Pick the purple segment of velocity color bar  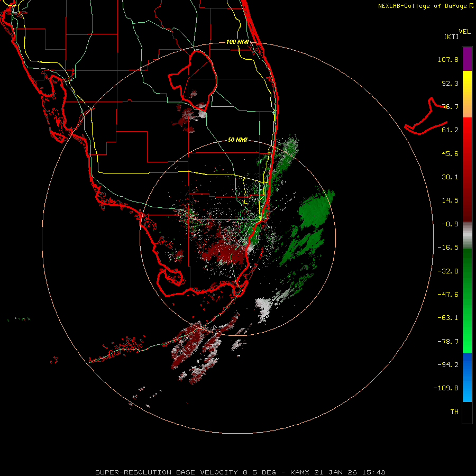(x=467, y=59)
